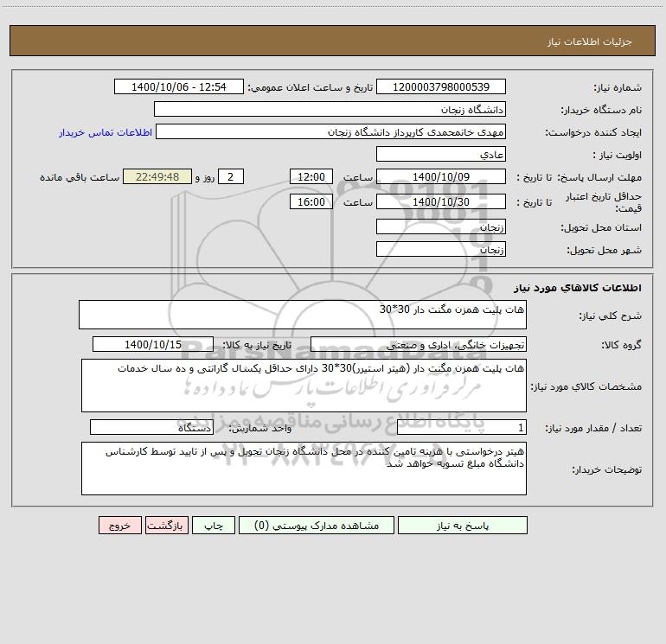
Task: Click the label حداقل تاریخ اعتبار قیمت
Action: tap(604, 202)
